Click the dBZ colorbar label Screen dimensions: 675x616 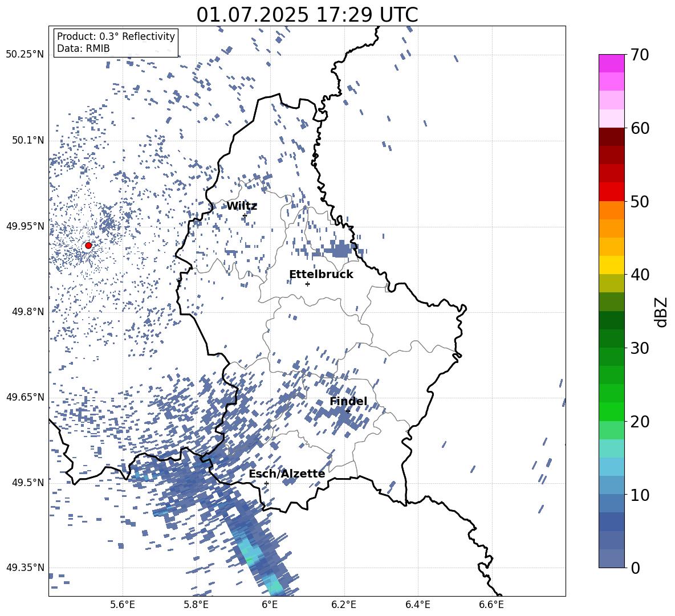662,312
